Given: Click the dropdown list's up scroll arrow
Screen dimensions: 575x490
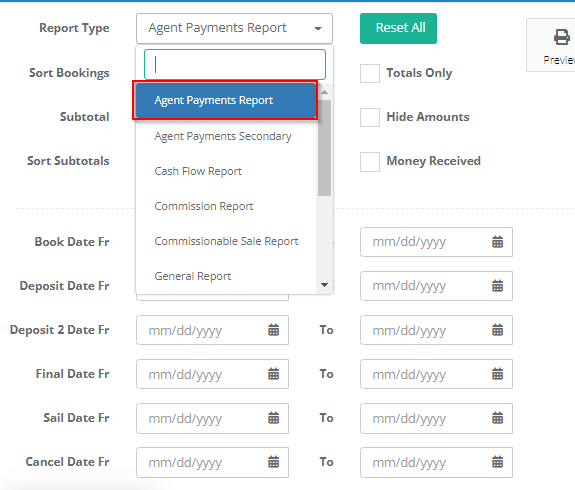Looking at the screenshot, I should (324, 92).
